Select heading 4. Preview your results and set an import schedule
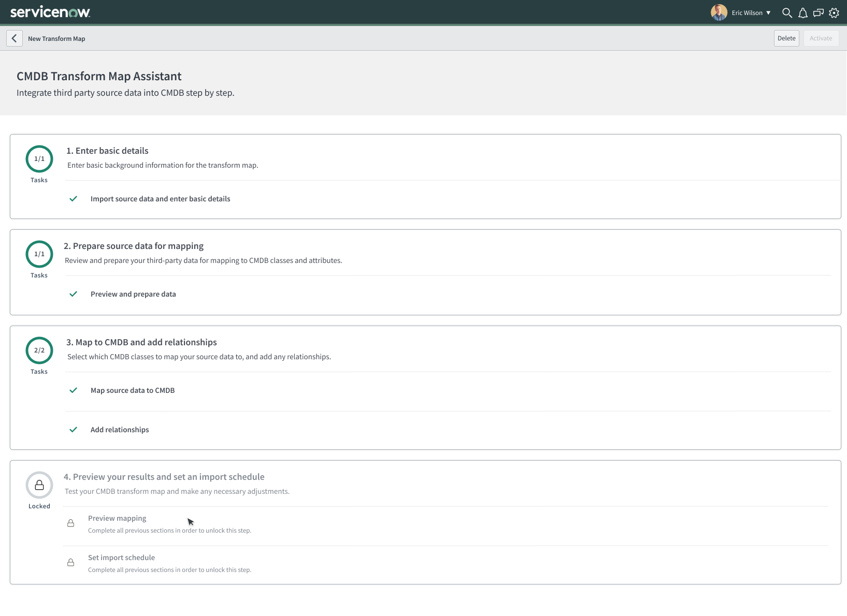847x616 pixels. pyautogui.click(x=164, y=477)
